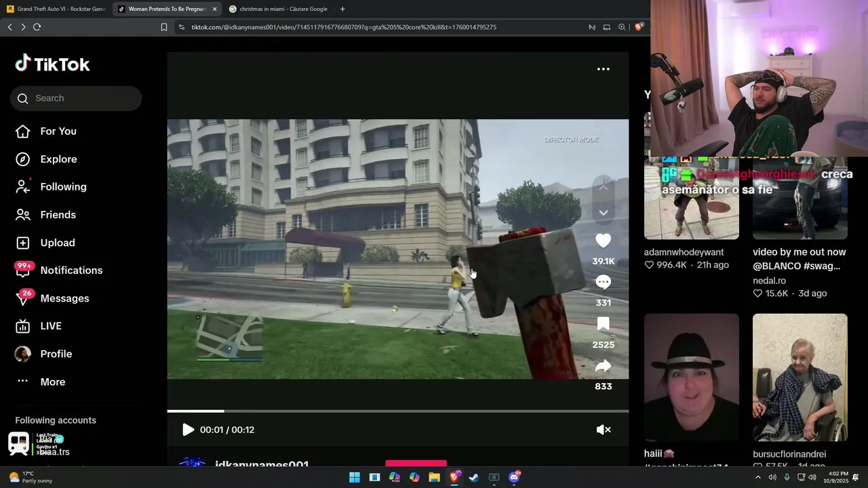The image size is (868, 488).
Task: Open the bursucflorinandrei video thumbnail
Action: 800,377
